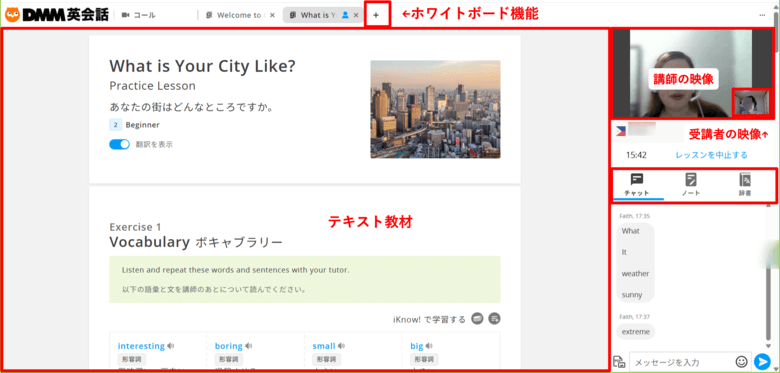780x373 pixels.
Task: Click the level 2 Beginner badge
Action: pyautogui.click(x=135, y=125)
